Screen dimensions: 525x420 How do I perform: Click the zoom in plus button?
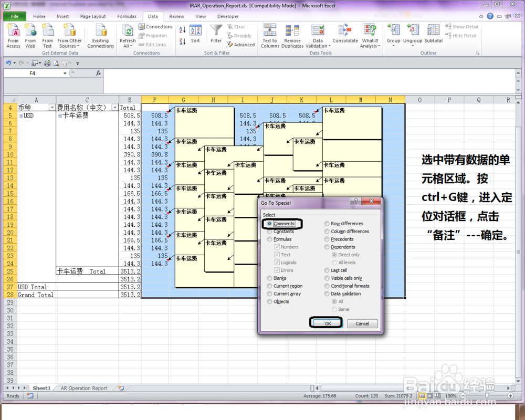[x=511, y=396]
